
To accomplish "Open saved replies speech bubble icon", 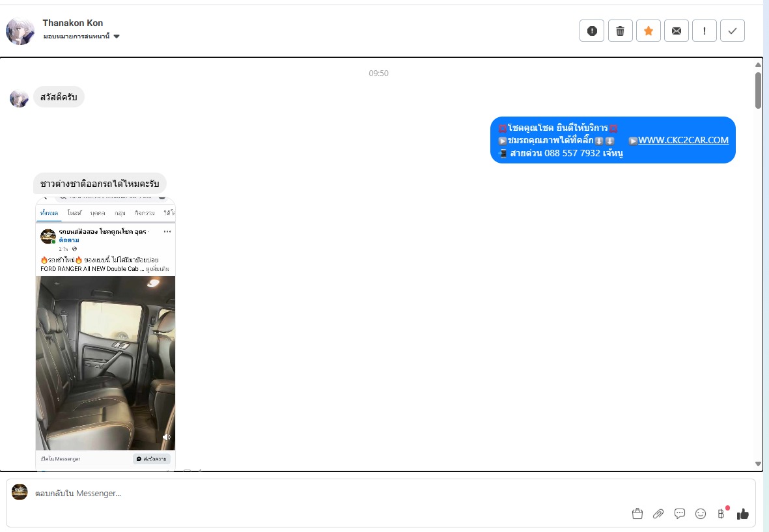I will pyautogui.click(x=680, y=514).
